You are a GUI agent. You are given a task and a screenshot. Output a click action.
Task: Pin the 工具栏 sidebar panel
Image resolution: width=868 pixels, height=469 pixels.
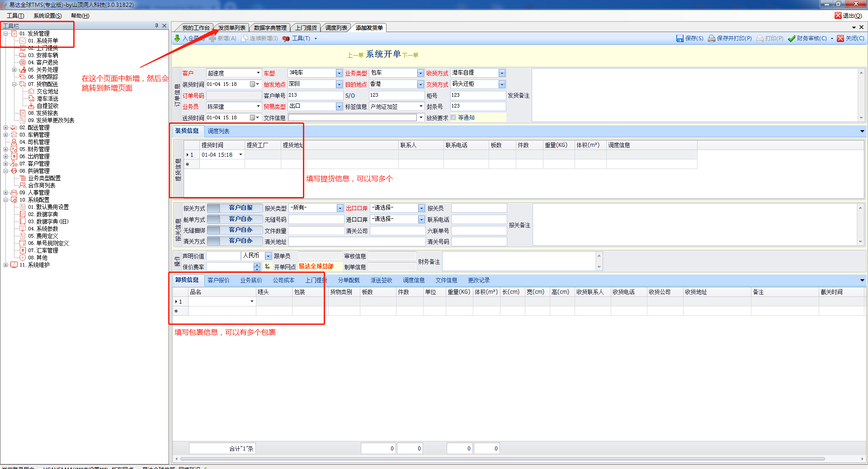click(x=156, y=26)
